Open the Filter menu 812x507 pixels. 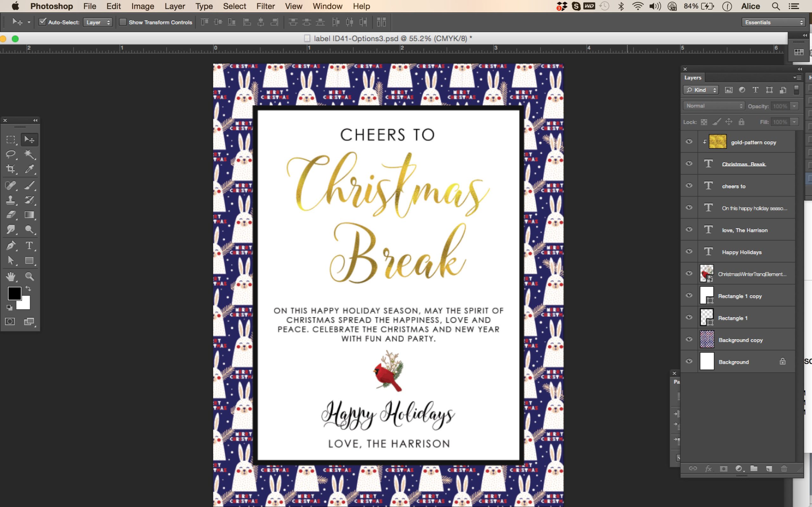(x=265, y=6)
